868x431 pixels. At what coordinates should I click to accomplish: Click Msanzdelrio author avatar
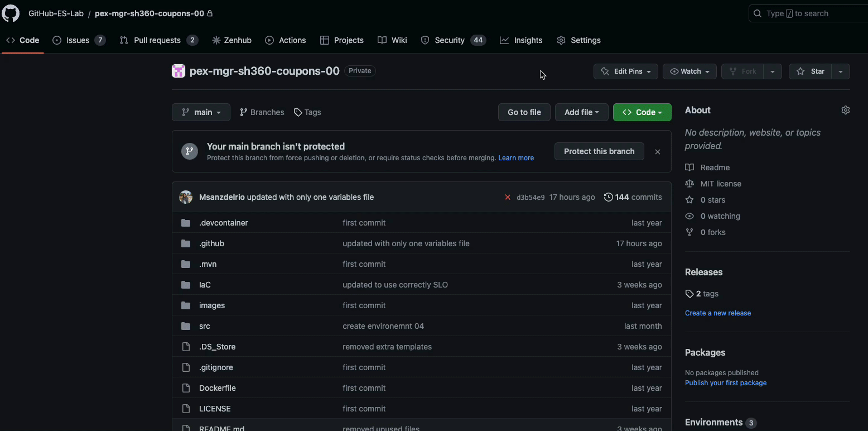click(x=186, y=197)
